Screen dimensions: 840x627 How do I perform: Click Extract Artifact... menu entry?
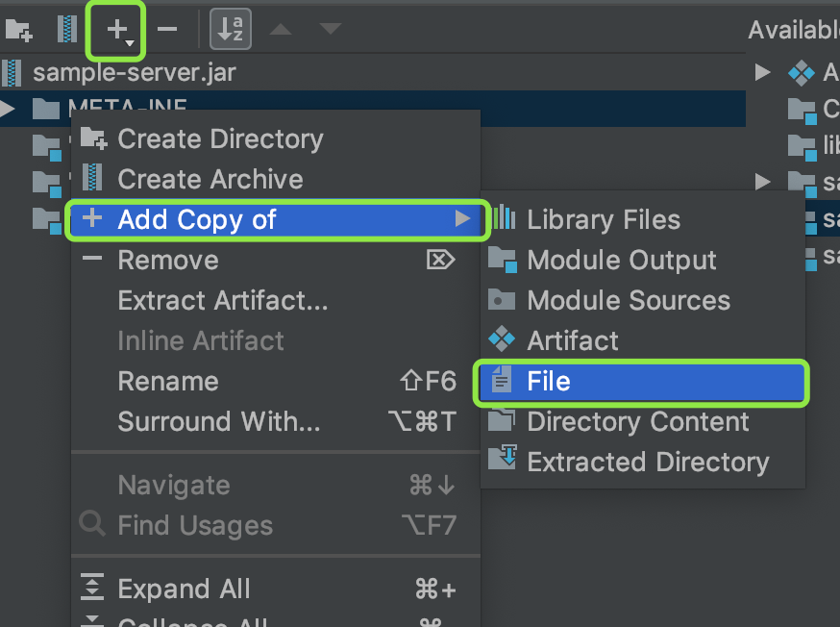click(223, 301)
